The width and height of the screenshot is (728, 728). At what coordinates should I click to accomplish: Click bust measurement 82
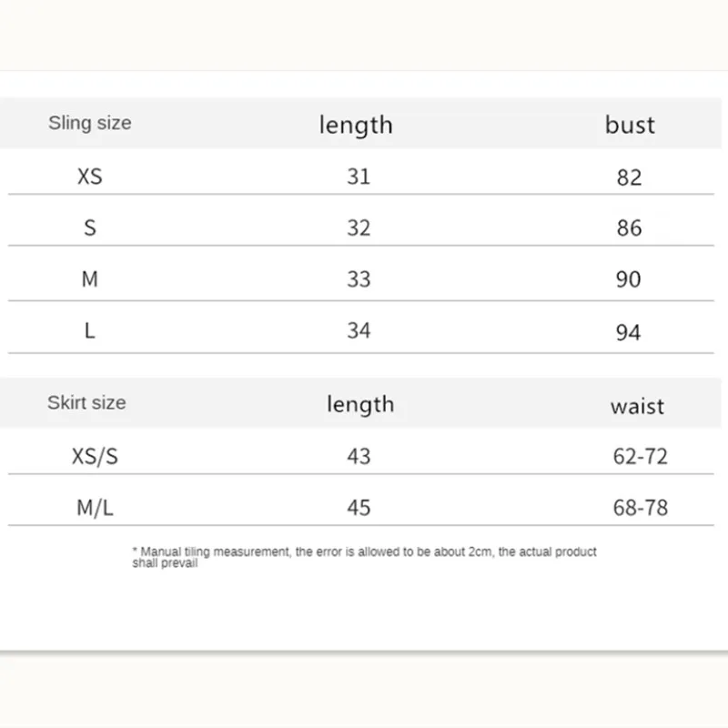629,177
